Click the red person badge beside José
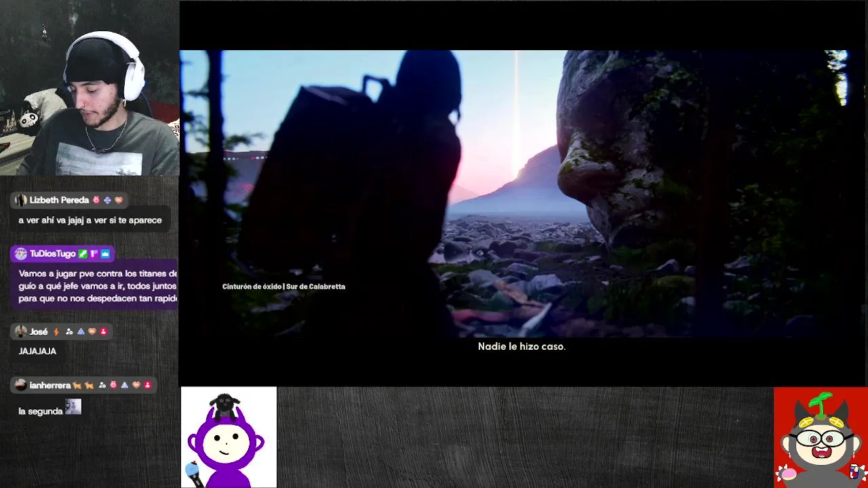 point(104,331)
